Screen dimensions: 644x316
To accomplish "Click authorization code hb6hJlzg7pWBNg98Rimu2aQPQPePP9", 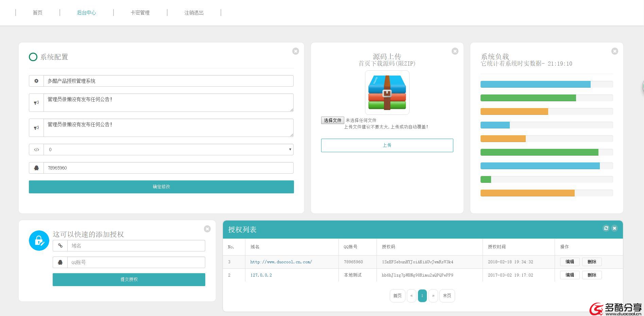I will pyautogui.click(x=417, y=275).
